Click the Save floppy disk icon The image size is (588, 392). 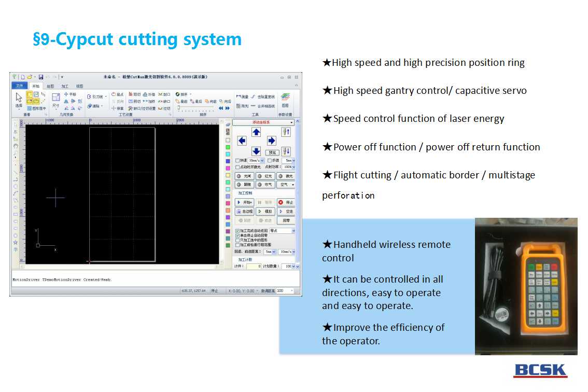pos(41,77)
